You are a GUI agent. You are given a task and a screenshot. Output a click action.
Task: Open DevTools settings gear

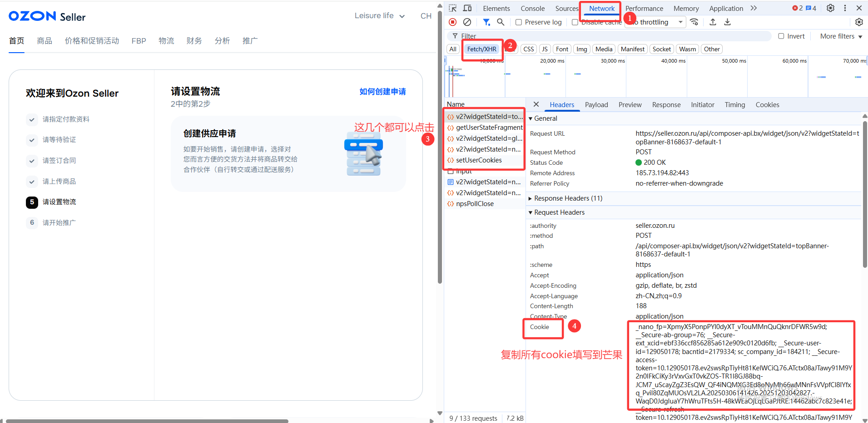(830, 8)
